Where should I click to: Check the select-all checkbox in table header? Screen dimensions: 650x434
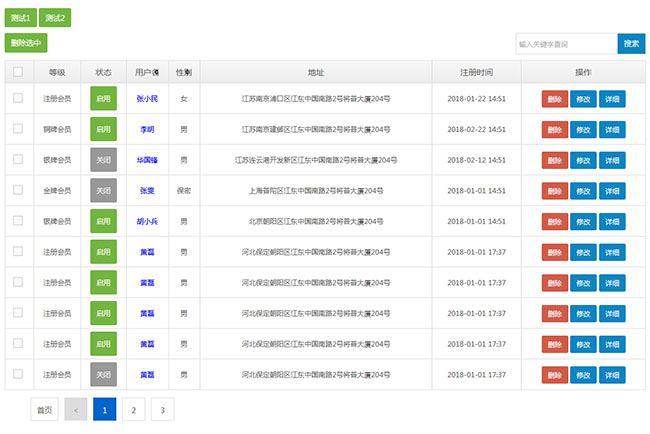tap(18, 72)
